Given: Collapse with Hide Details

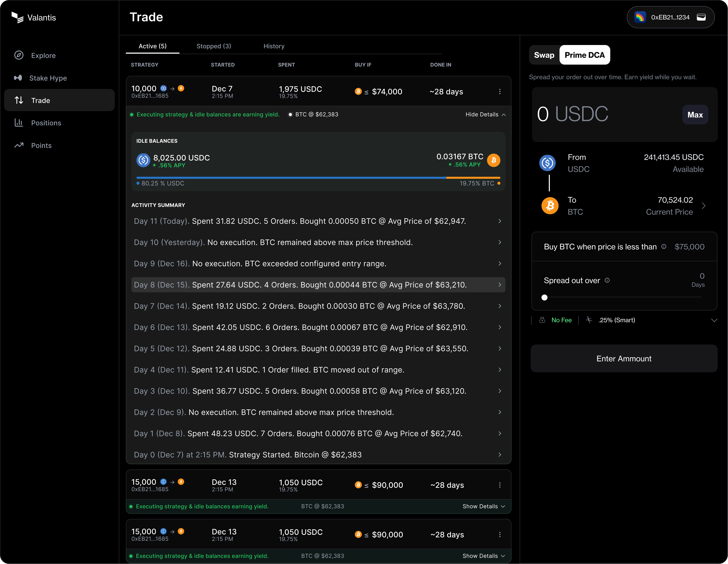Looking at the screenshot, I should coord(486,114).
